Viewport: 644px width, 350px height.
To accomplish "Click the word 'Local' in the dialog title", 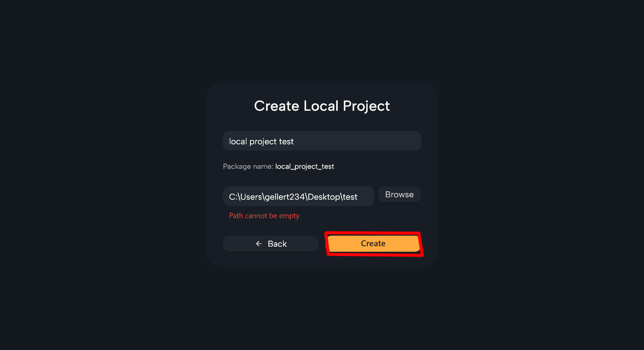I will [321, 106].
